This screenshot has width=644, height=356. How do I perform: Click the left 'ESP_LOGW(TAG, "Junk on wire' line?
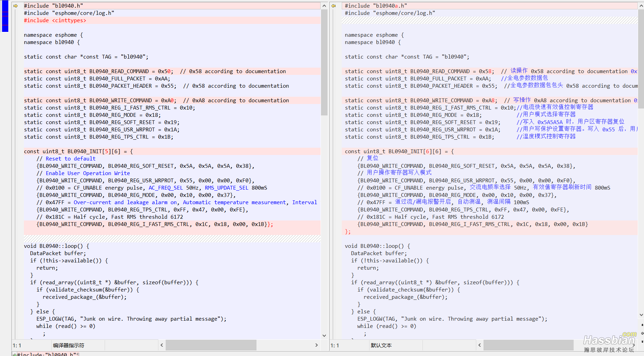[131, 319]
